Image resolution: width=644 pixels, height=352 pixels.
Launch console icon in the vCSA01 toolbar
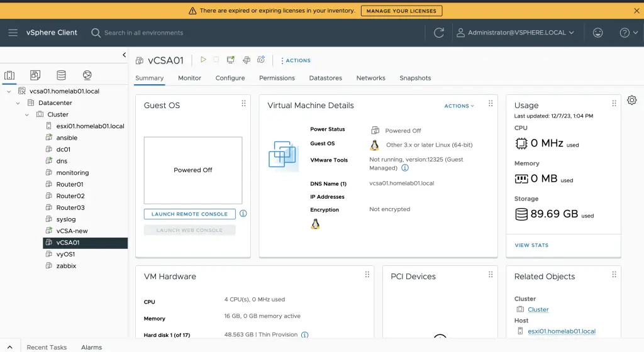click(x=230, y=60)
